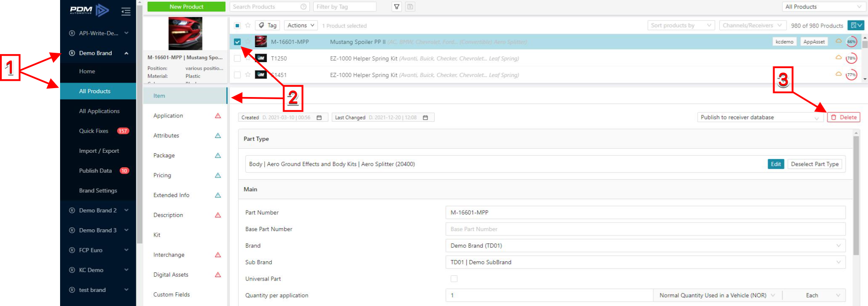Click the cloud icon on M-16601-MPP row
Viewport: 868px width, 306px height.
coord(838,41)
